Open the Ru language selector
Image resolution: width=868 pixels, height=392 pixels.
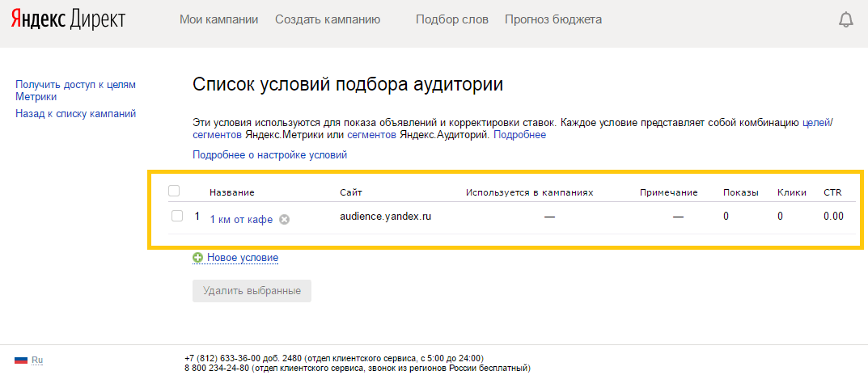(x=37, y=360)
